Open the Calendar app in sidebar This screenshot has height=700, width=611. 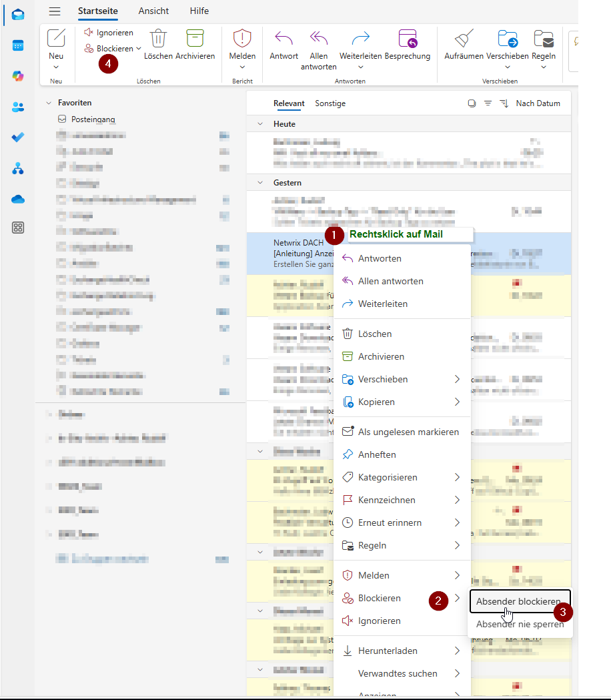(x=18, y=45)
